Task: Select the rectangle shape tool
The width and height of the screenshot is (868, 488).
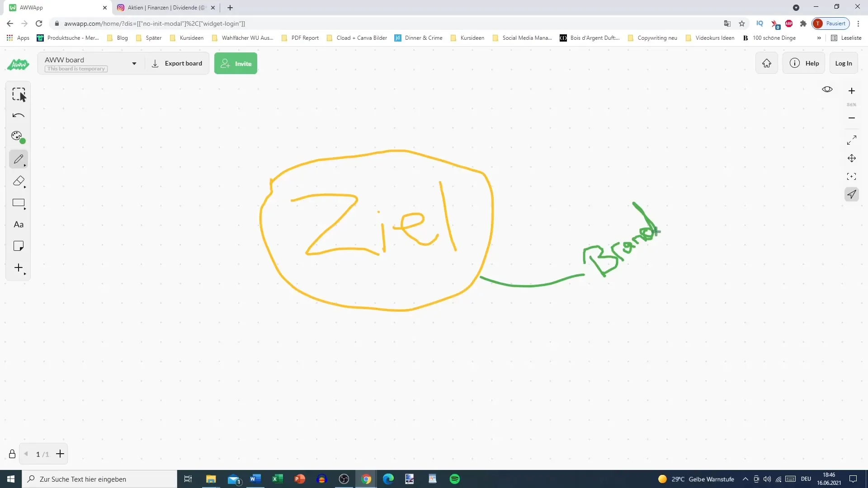Action: click(19, 202)
